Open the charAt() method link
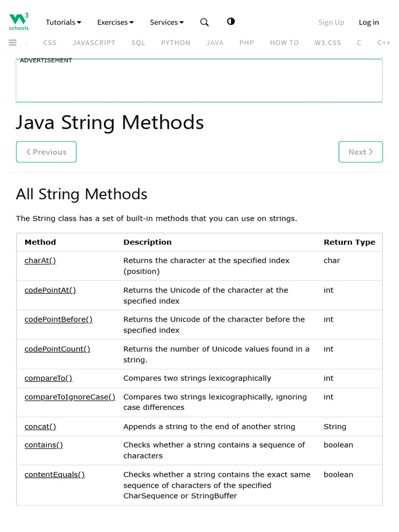The width and height of the screenshot is (399, 532). [40, 261]
